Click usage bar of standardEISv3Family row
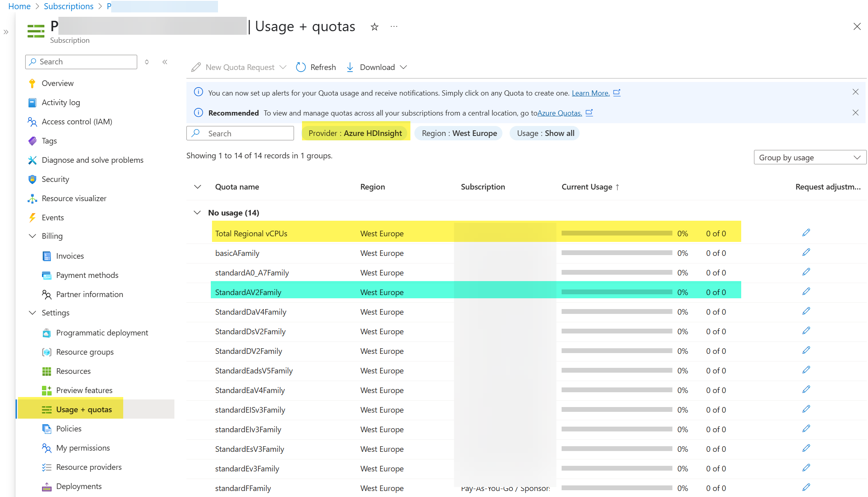 (617, 409)
